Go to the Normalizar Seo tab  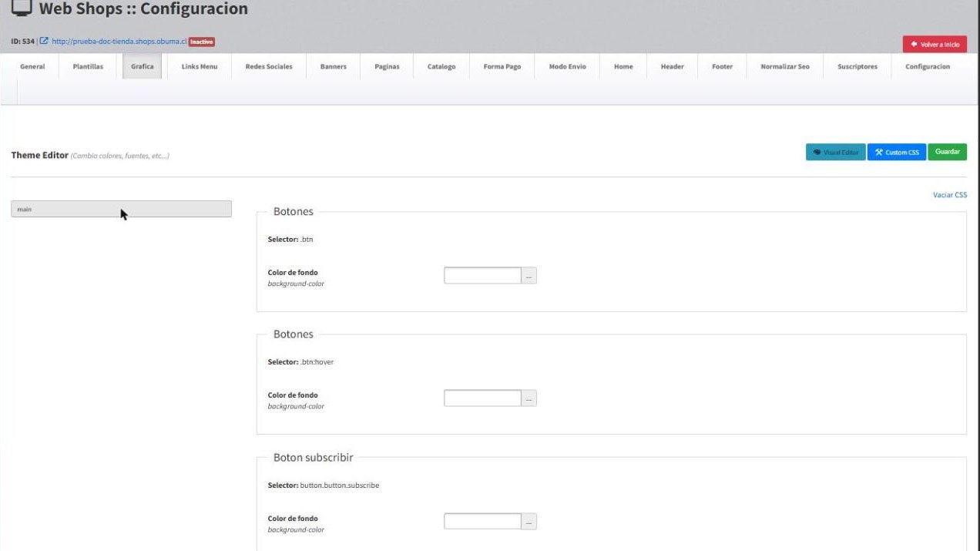pos(785,66)
